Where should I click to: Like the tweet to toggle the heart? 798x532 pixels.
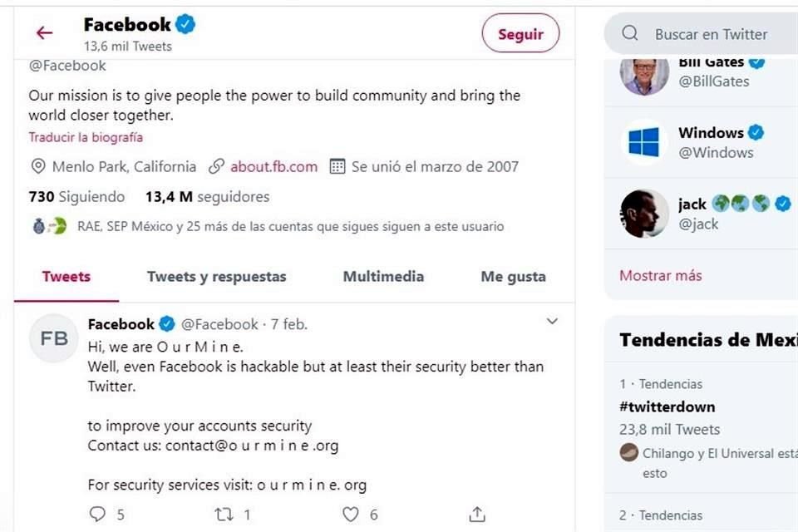click(350, 514)
